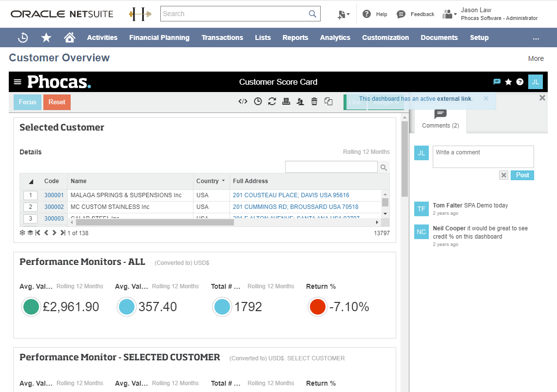Viewport: 557px width, 392px height.
Task: Open the More link on Customer Overview
Action: tap(536, 58)
